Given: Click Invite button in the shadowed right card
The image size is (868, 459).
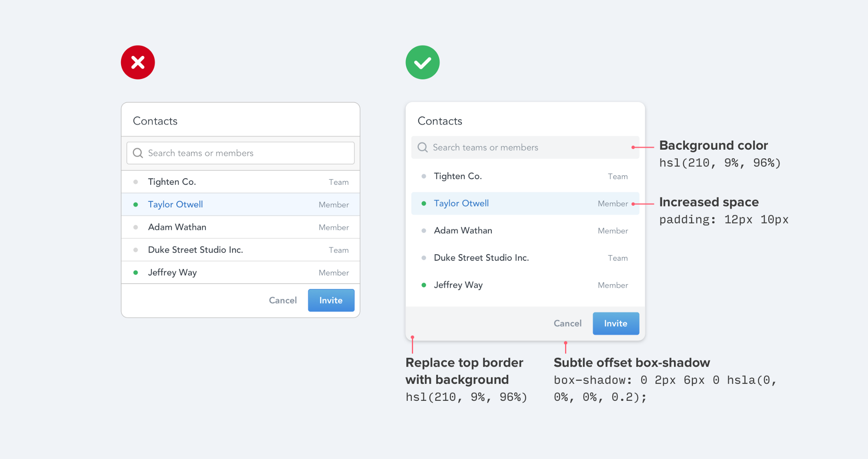Looking at the screenshot, I should click(x=616, y=323).
